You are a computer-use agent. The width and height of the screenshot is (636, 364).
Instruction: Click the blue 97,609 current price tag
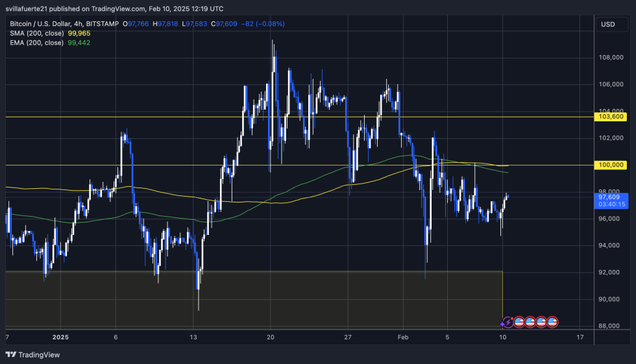[611, 197]
